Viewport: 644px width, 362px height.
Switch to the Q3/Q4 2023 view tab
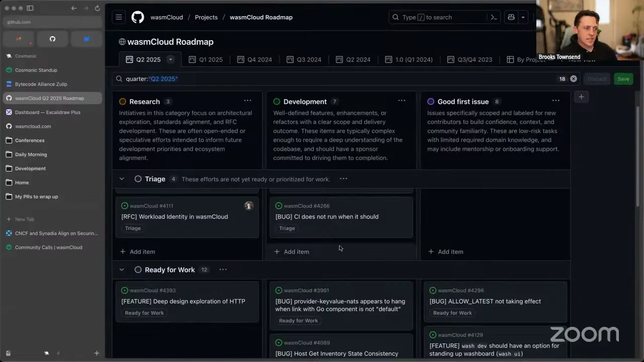[x=469, y=59]
